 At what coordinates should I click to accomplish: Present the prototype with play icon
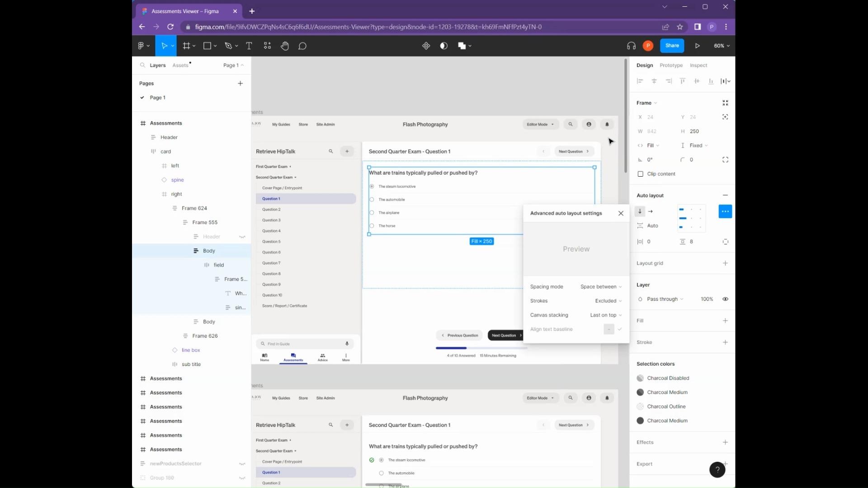[698, 46]
